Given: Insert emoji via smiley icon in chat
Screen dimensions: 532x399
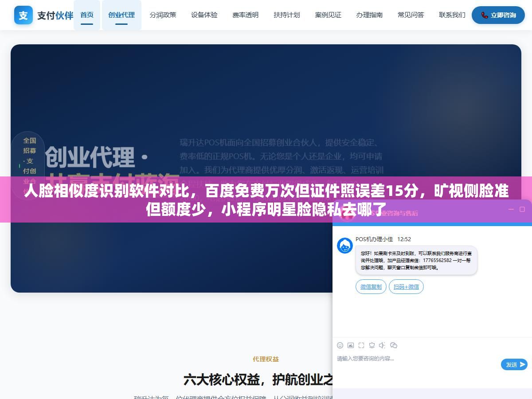Looking at the screenshot, I should (x=340, y=345).
